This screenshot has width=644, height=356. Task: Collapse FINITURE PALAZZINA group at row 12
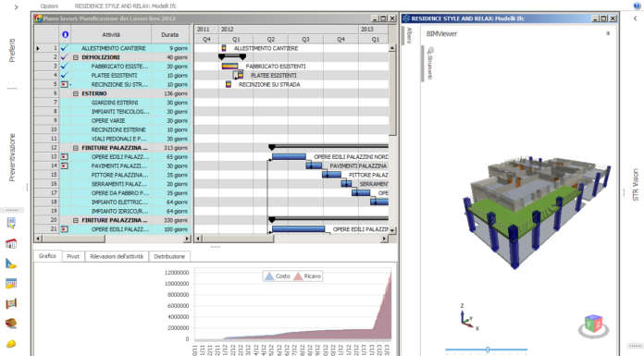[76, 148]
